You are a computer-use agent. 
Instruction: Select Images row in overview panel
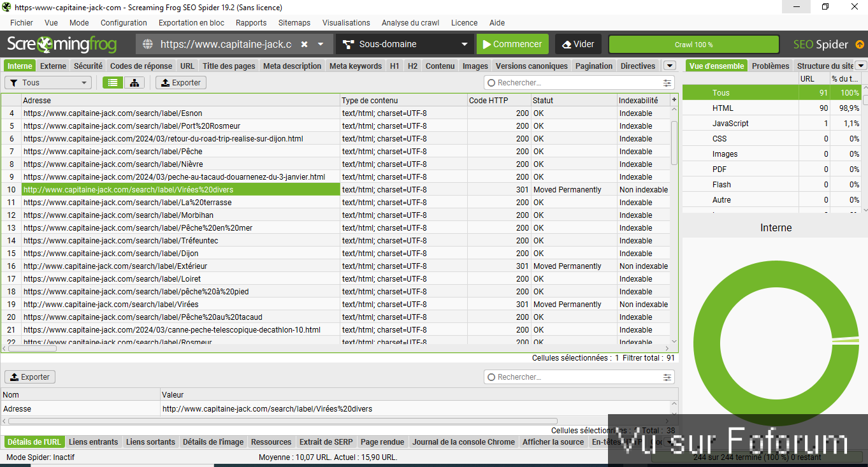[x=772, y=154]
